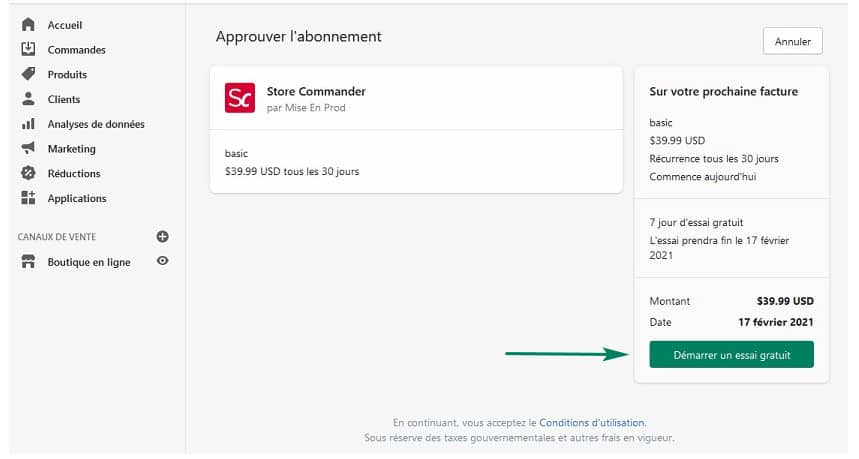Screen dimensions: 859x459
Task: Open the Analyses de données chart icon
Action: pos(28,124)
